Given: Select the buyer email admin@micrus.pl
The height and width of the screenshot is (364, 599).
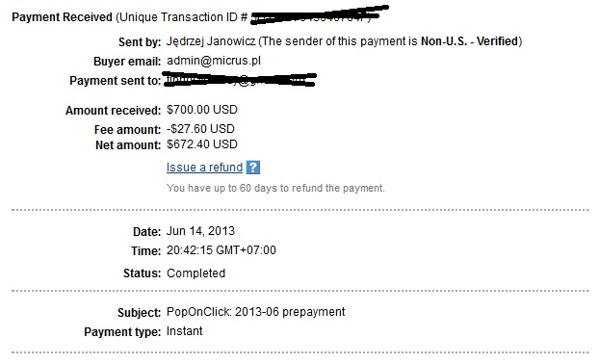Looking at the screenshot, I should (214, 61).
